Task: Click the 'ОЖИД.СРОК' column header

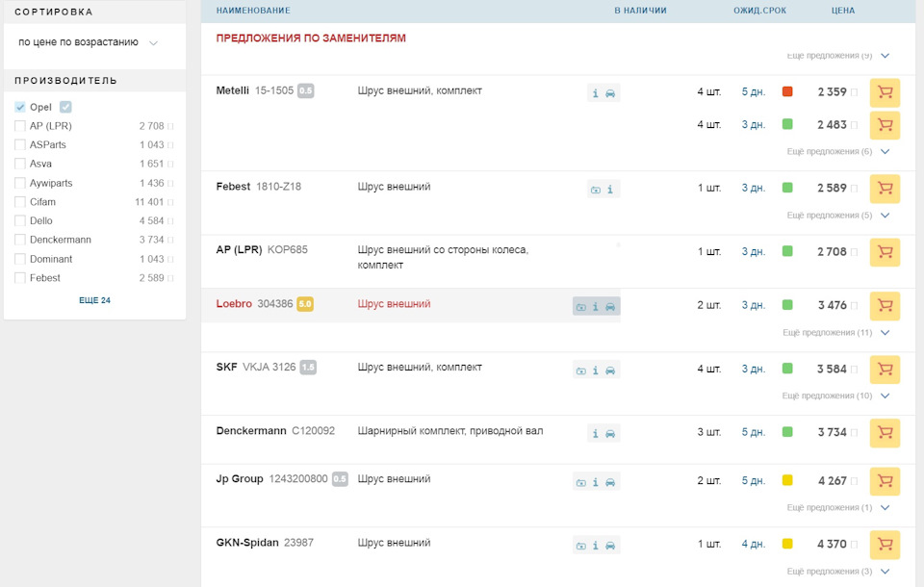Action: point(760,11)
